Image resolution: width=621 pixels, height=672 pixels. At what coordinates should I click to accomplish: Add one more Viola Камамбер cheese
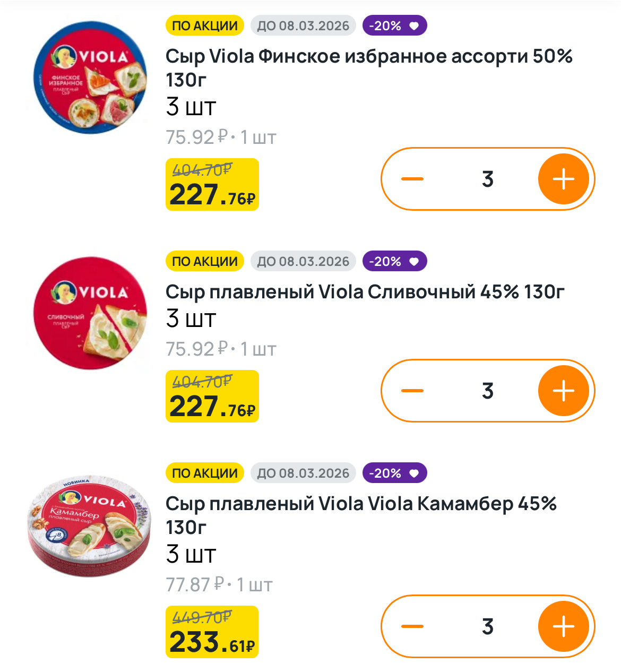[x=564, y=627]
